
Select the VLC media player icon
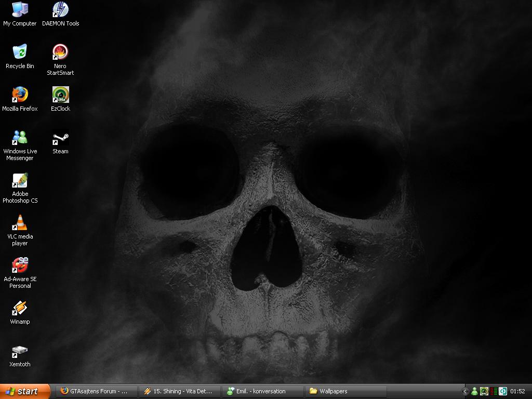click(20, 223)
